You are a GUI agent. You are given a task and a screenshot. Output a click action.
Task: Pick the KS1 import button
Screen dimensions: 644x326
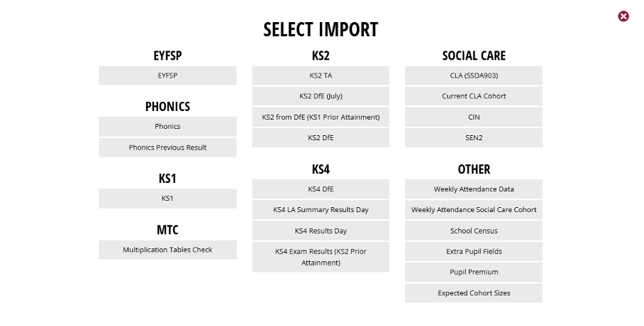tap(167, 199)
